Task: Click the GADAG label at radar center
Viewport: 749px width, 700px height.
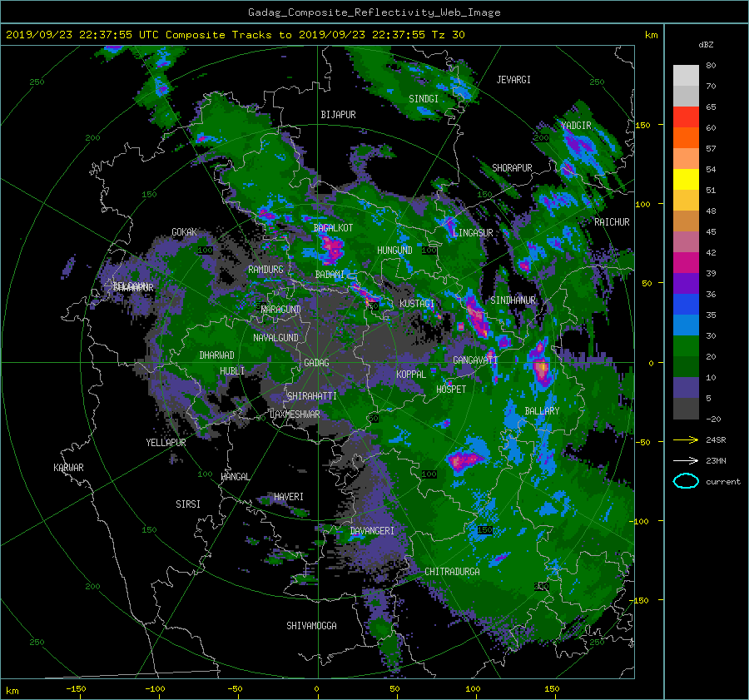Action: click(316, 363)
